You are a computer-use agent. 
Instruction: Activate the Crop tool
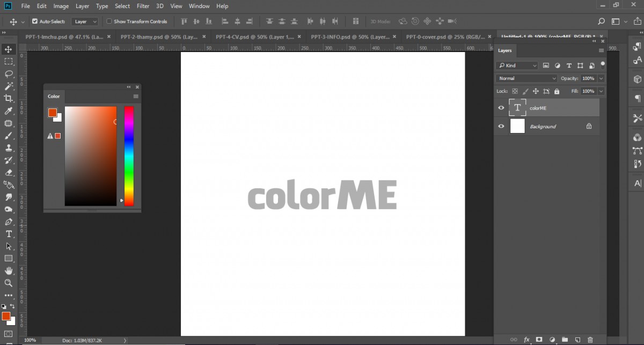8,98
